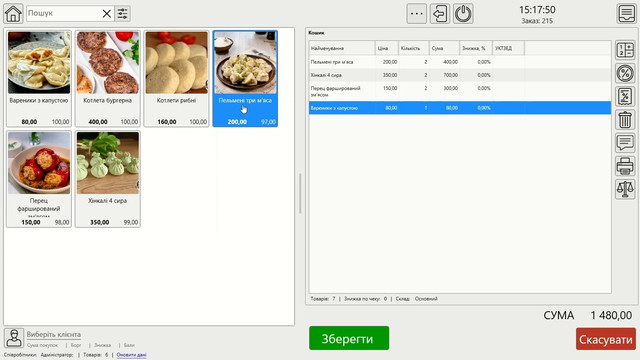This screenshot has width=640, height=360.
Task: Print the receipt with printer icon
Action: [625, 166]
